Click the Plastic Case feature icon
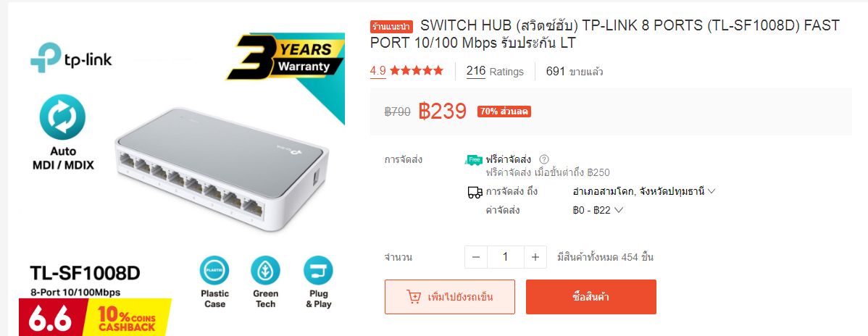The width and height of the screenshot is (868, 336). click(x=214, y=271)
